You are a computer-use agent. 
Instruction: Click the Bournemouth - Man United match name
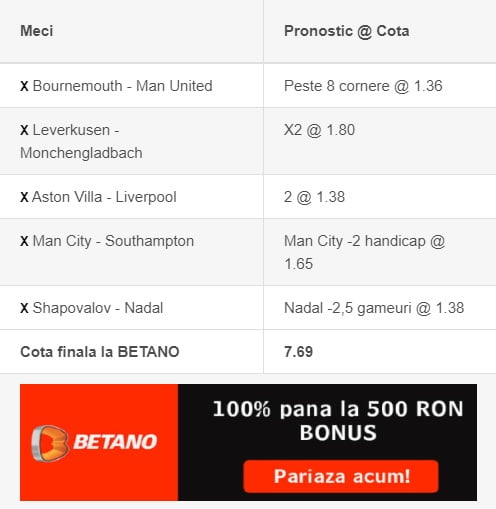coord(122,86)
